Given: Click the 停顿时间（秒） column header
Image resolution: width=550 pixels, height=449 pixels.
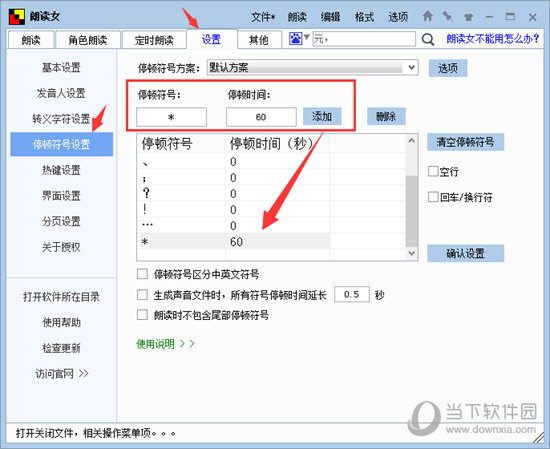Looking at the screenshot, I should (x=277, y=144).
